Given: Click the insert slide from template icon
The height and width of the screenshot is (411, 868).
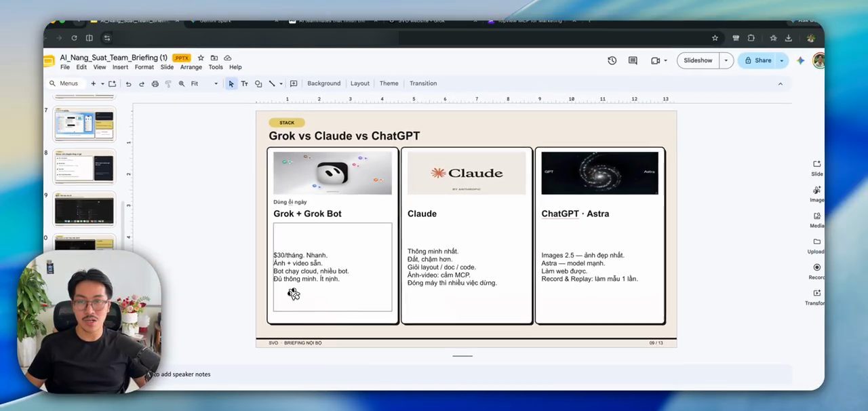Looking at the screenshot, I should coord(113,84).
